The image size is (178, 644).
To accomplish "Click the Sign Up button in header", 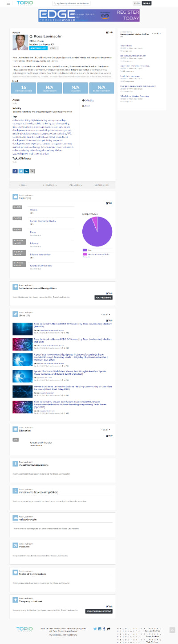I will point(146,3).
